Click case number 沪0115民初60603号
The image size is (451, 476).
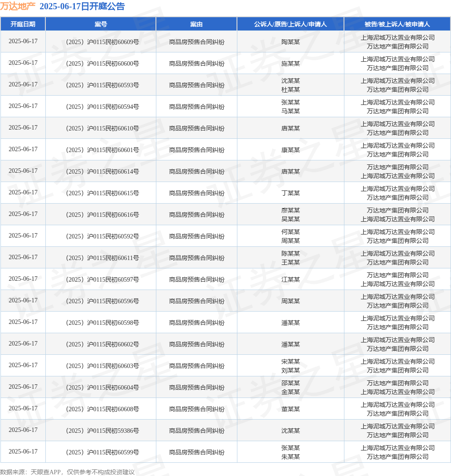click(103, 365)
